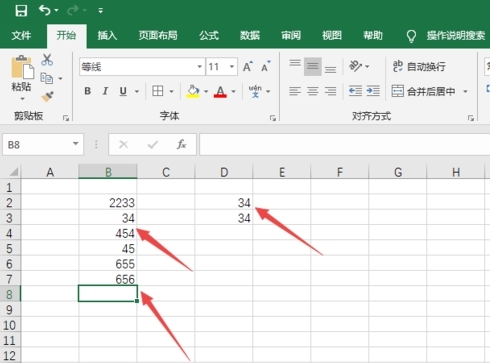Select column B header

108,172
